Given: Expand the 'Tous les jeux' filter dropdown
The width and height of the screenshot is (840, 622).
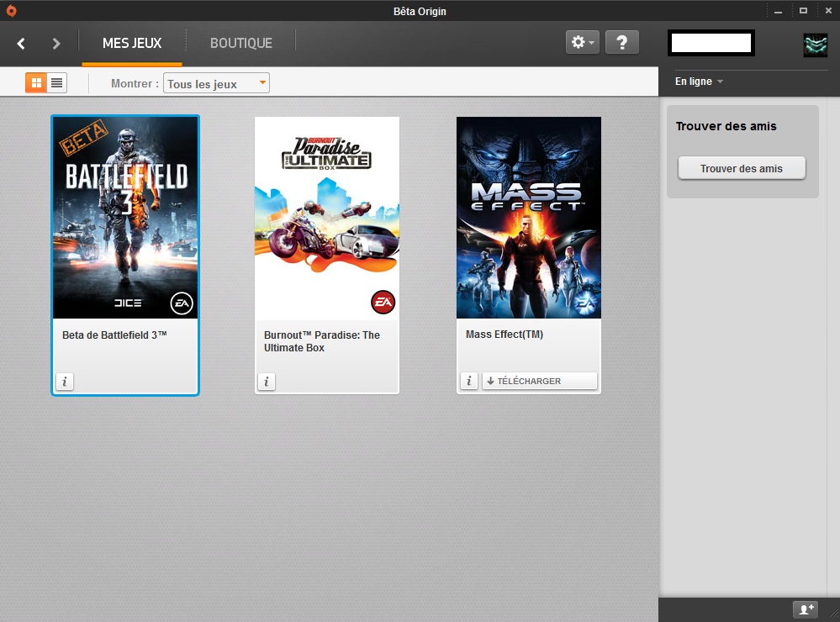Looking at the screenshot, I should tap(216, 83).
